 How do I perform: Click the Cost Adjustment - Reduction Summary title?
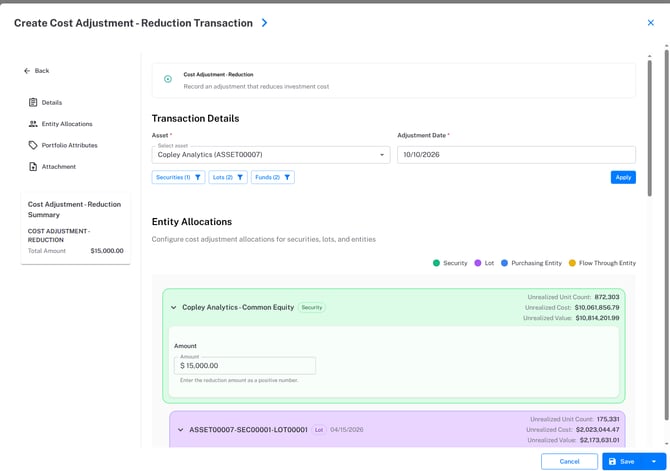pos(74,209)
